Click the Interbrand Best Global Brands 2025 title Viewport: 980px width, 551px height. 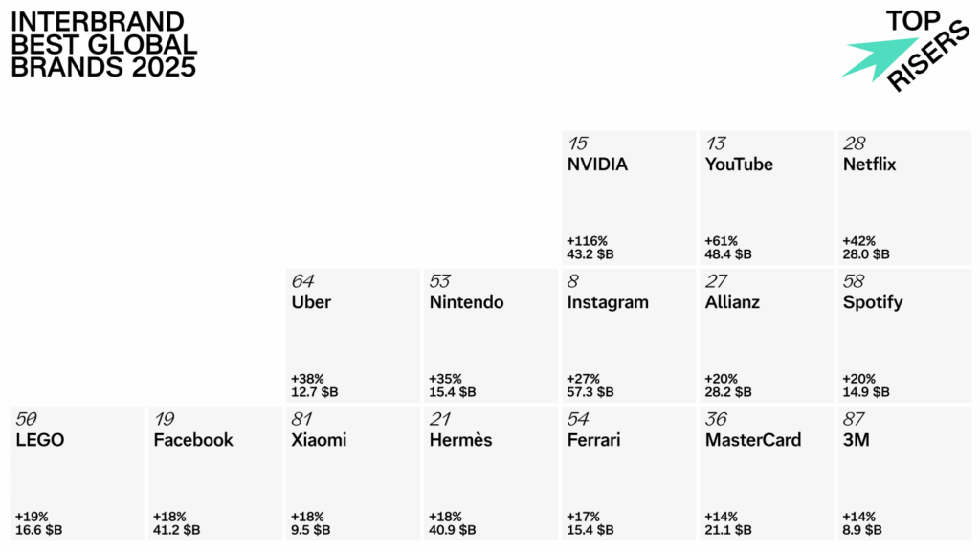[x=103, y=44]
